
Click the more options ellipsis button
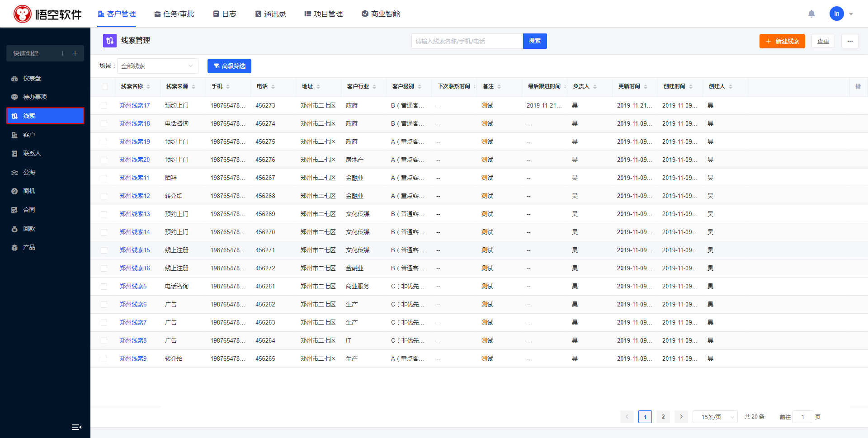pos(850,41)
